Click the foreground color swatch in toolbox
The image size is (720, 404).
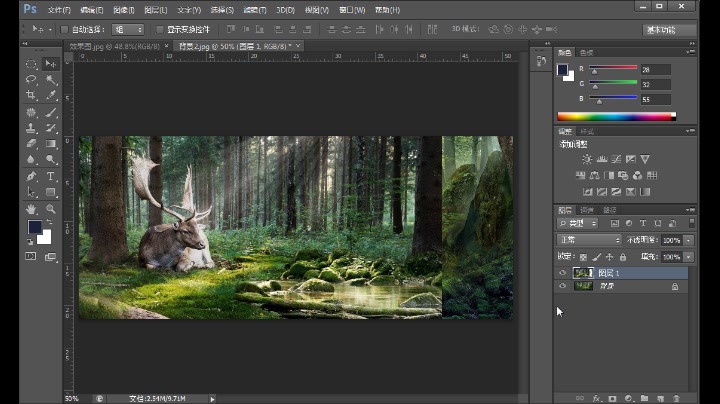pos(35,228)
